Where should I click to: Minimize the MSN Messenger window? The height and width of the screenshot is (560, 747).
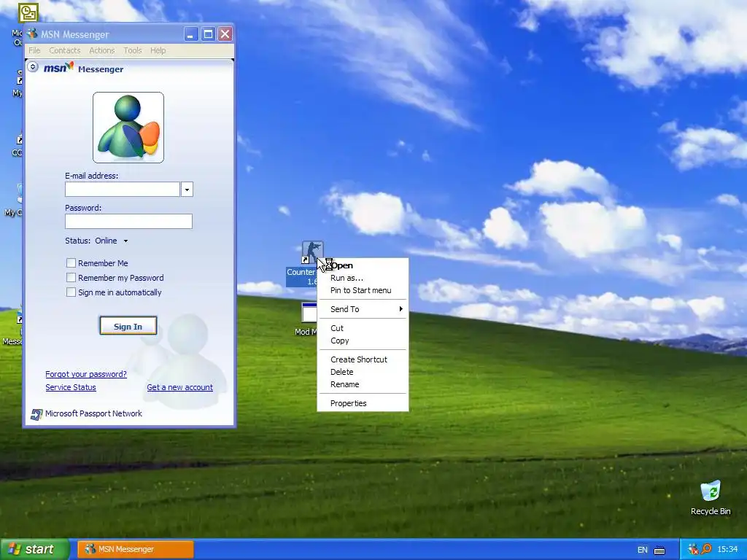(x=191, y=34)
